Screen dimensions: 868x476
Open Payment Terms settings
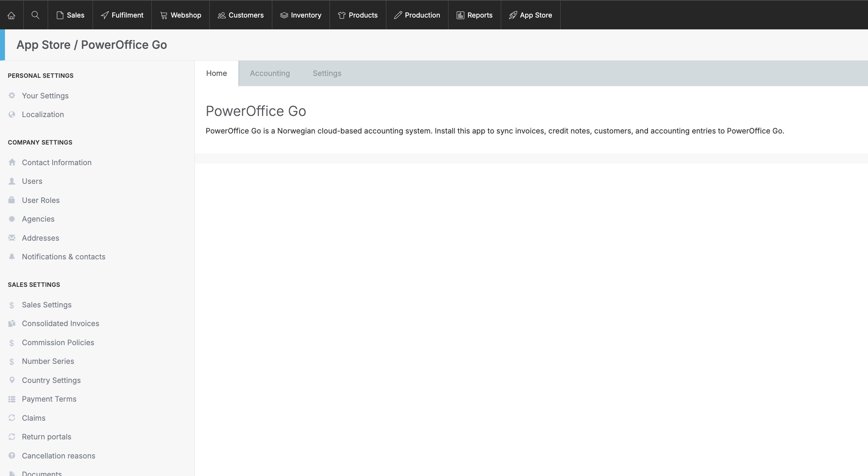click(49, 399)
